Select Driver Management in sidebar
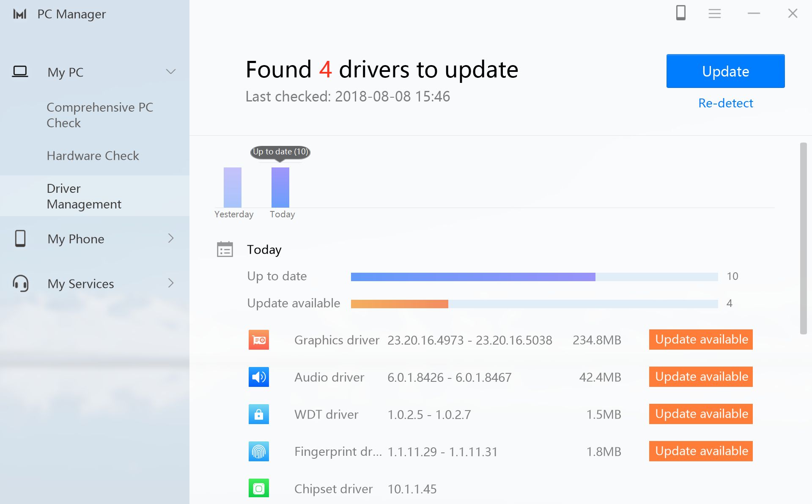The image size is (812, 504). click(x=84, y=196)
